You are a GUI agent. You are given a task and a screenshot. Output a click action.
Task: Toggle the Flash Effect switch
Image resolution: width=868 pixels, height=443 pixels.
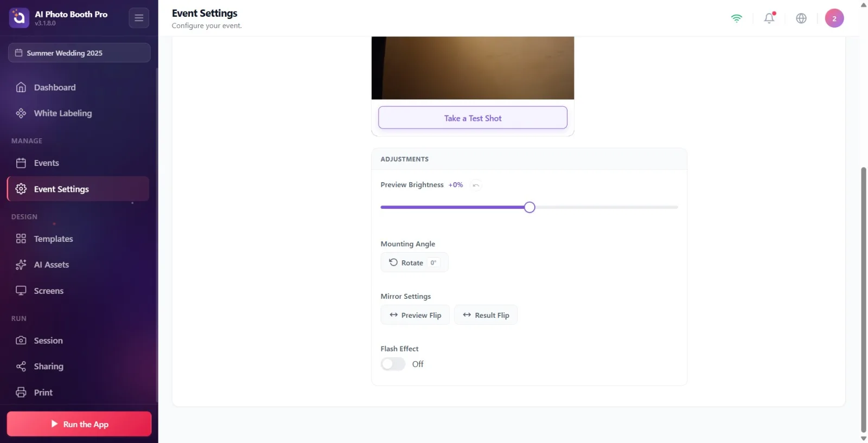click(393, 364)
